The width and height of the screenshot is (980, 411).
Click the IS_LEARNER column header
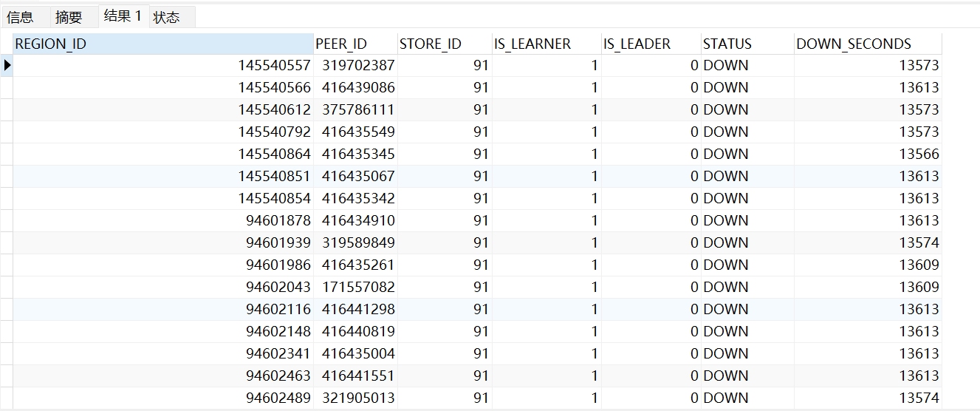click(x=546, y=44)
